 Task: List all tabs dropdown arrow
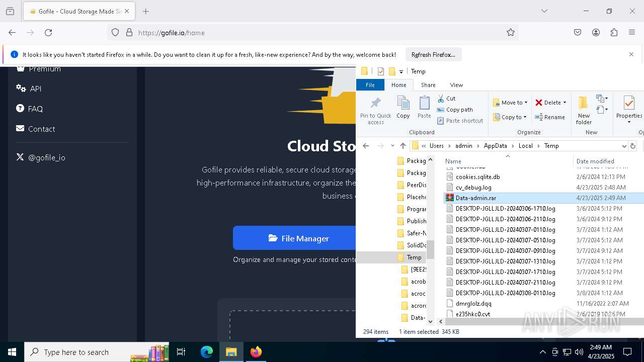tap(544, 11)
